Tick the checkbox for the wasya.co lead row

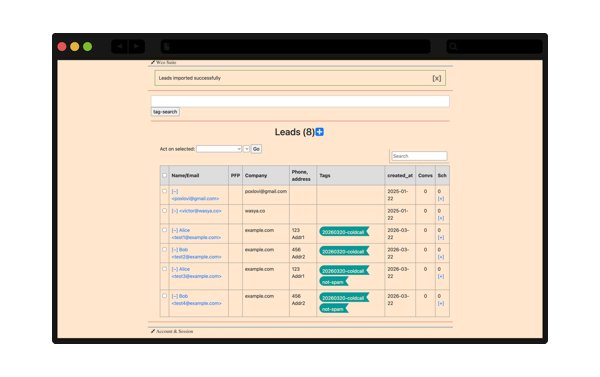pos(165,211)
